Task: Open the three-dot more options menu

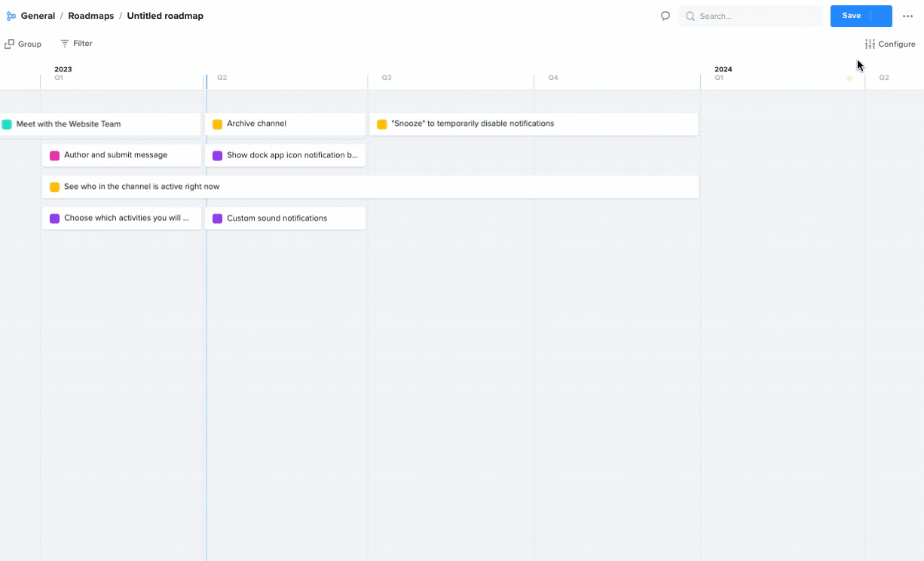Action: 907,16
